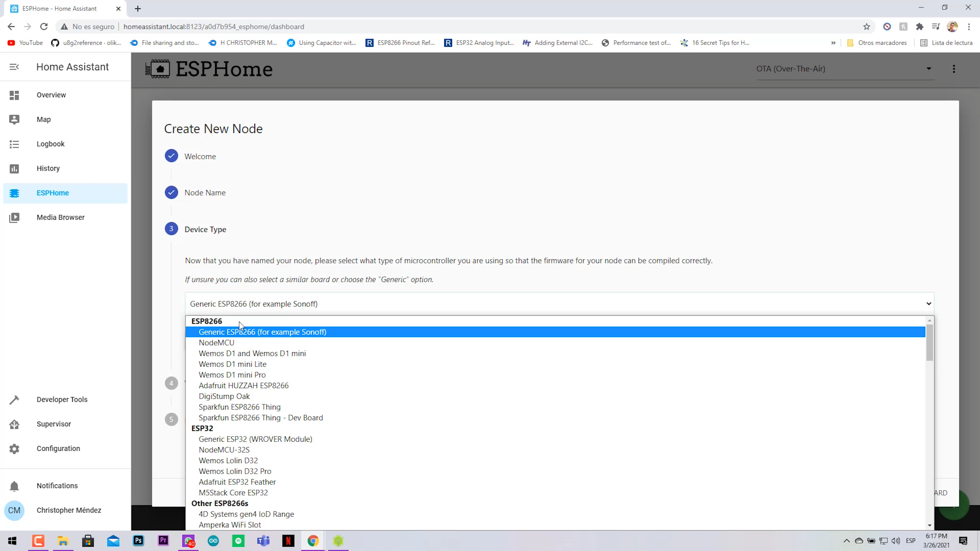
Task: Open Premiere Pro from the taskbar
Action: point(163,541)
